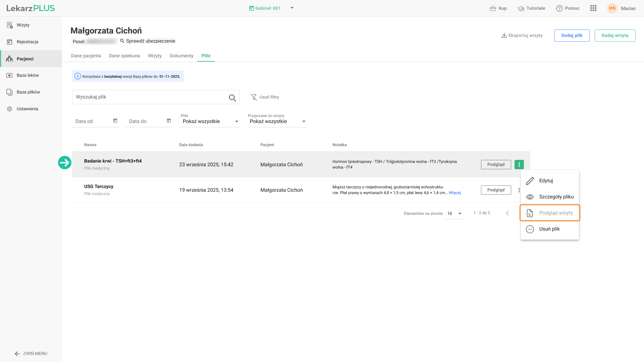Open the Pomoc help icon
Screen dimensions: 644x362
pos(559,8)
